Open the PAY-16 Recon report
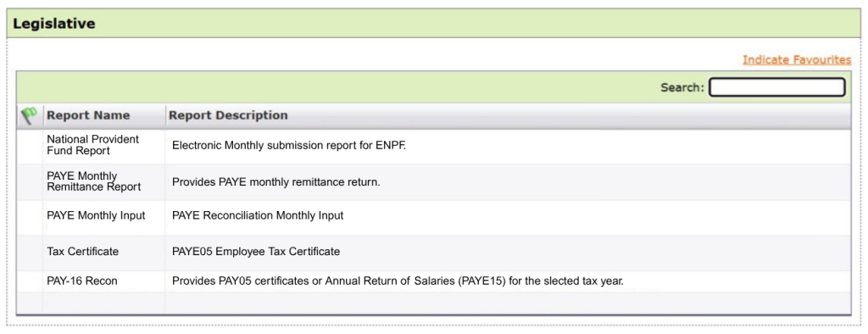Image resolution: width=868 pixels, height=334 pixels. pos(82,281)
